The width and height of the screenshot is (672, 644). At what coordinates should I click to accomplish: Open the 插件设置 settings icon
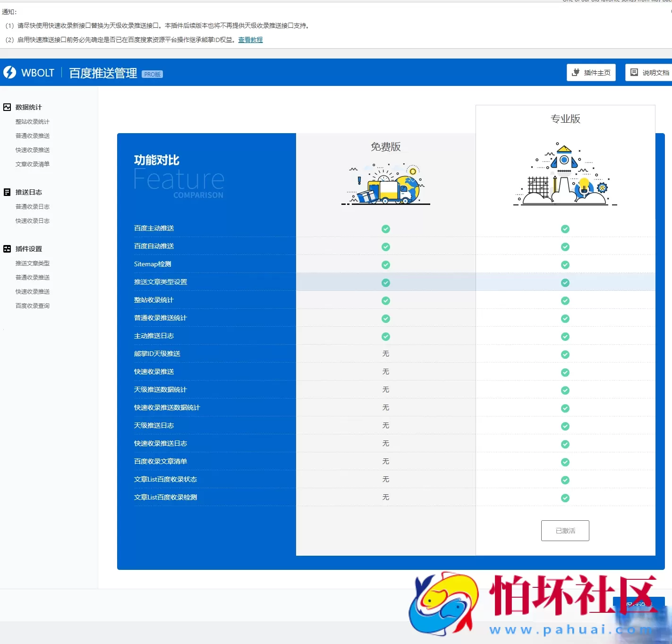coord(7,248)
